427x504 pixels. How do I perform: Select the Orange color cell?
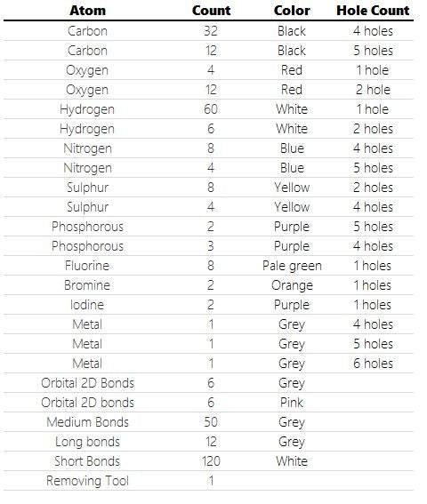click(292, 285)
